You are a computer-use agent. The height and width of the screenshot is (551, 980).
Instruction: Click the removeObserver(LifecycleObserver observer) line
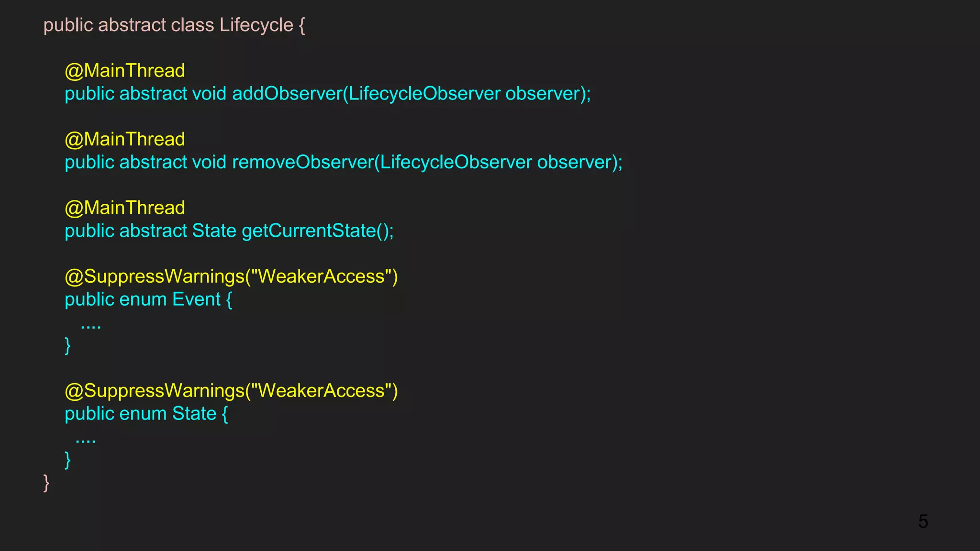[x=344, y=162]
